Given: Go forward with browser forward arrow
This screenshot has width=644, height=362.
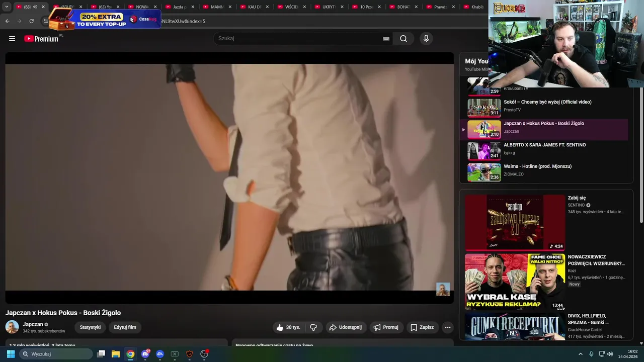Looking at the screenshot, I should pos(19,21).
